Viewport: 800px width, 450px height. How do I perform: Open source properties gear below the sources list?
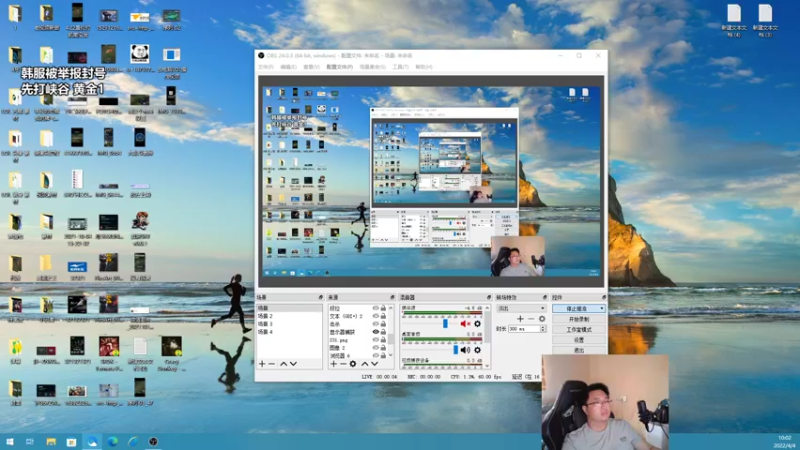tap(353, 364)
